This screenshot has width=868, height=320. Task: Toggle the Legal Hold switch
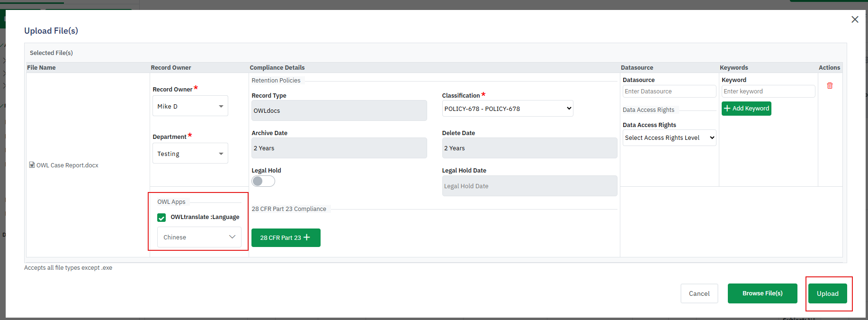pos(263,181)
